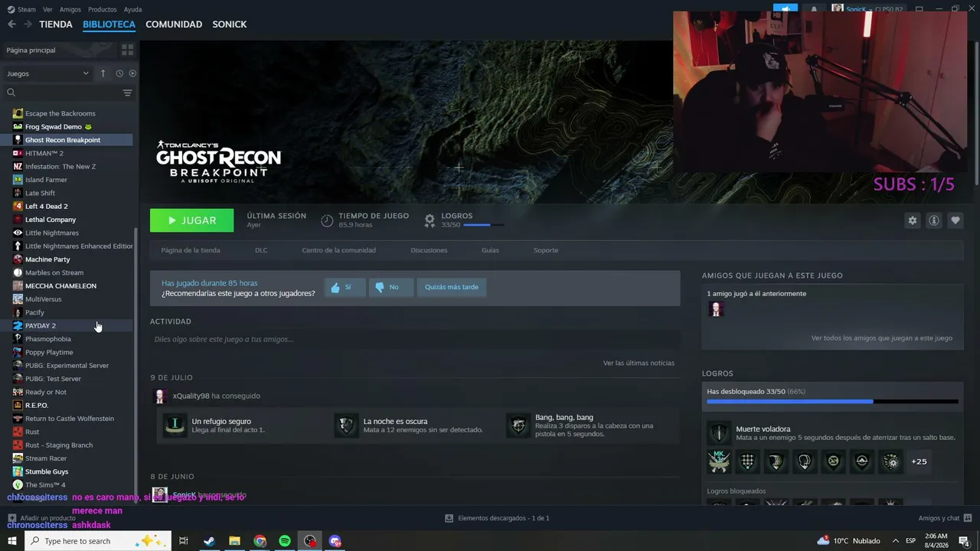The height and width of the screenshot is (551, 980).
Task: Click the Añadir un producto plus icon
Action: [x=11, y=518]
